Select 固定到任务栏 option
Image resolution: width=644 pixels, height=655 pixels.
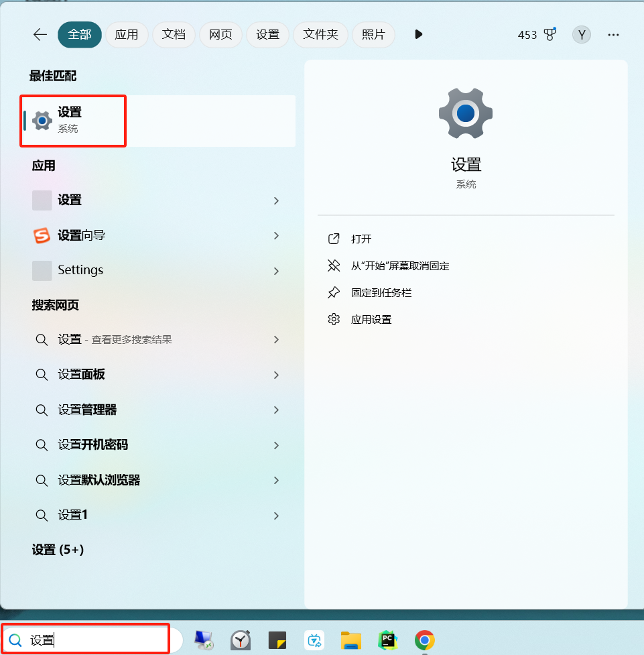pos(381,292)
